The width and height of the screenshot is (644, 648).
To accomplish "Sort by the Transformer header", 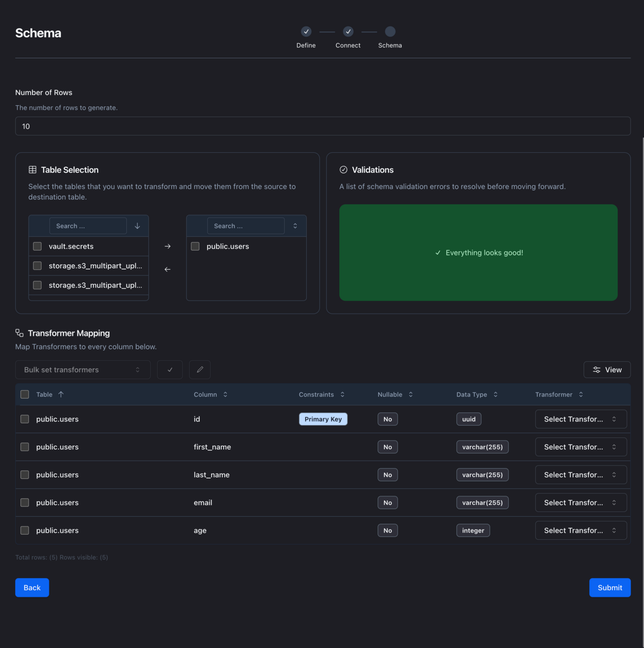I will click(x=559, y=395).
